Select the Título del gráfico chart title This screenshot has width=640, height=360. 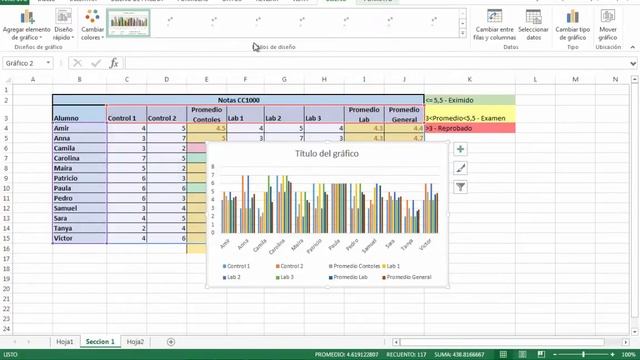(327, 153)
